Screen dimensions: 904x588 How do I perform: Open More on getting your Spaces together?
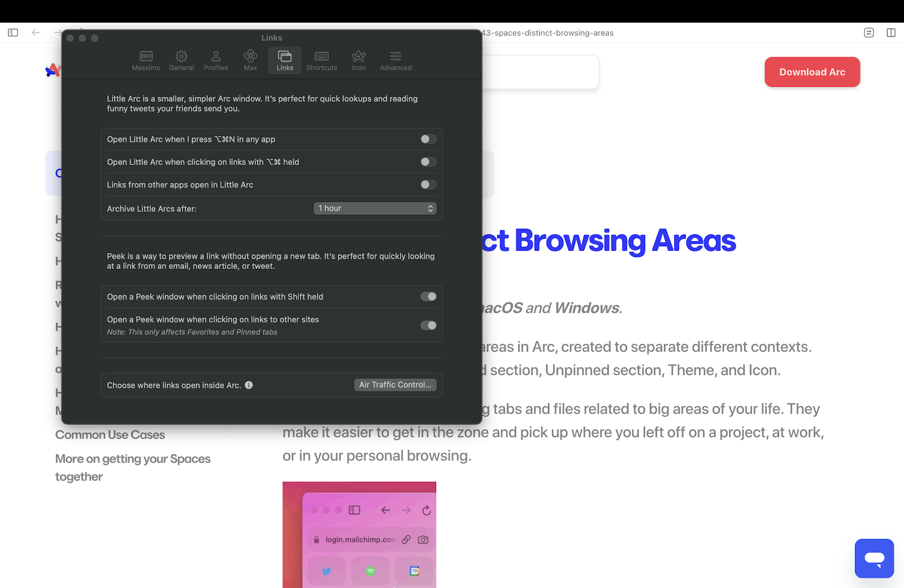(x=133, y=468)
